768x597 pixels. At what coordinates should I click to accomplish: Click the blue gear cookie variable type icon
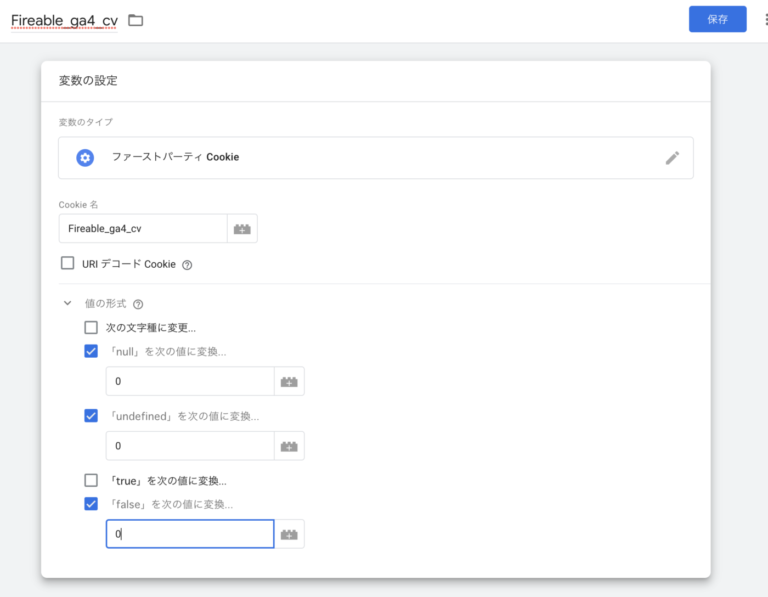(85, 158)
